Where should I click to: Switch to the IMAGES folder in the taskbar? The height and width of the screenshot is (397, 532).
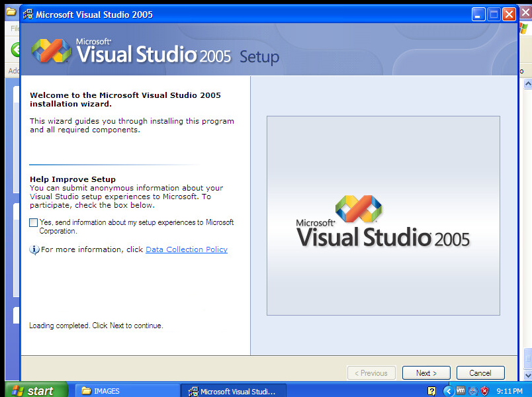coord(127,391)
